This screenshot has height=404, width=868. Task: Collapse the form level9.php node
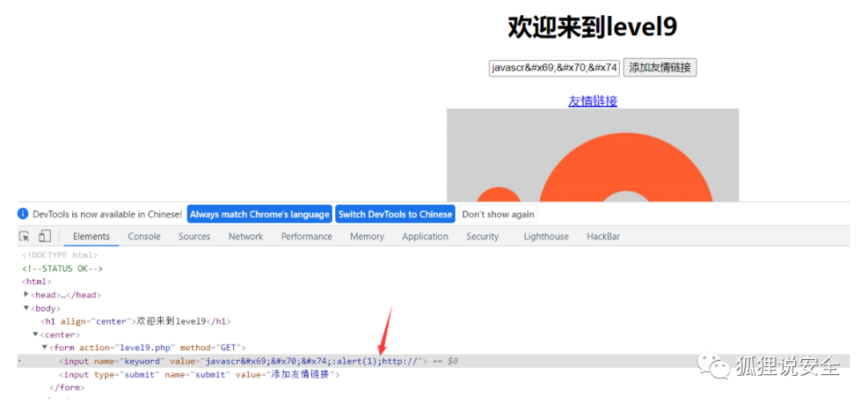coord(45,348)
